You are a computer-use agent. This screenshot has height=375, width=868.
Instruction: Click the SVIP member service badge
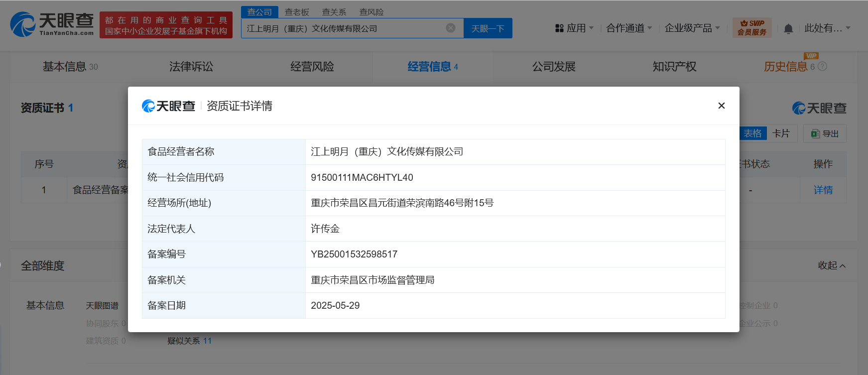click(752, 28)
